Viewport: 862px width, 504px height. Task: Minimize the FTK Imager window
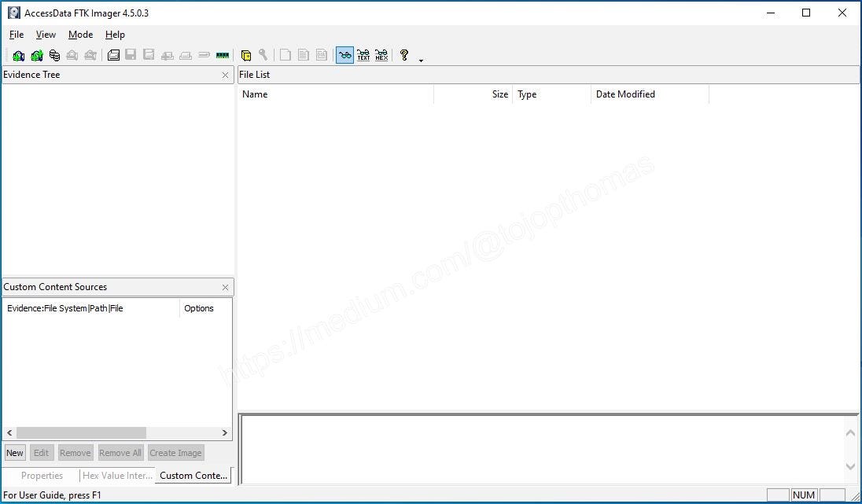coord(771,13)
